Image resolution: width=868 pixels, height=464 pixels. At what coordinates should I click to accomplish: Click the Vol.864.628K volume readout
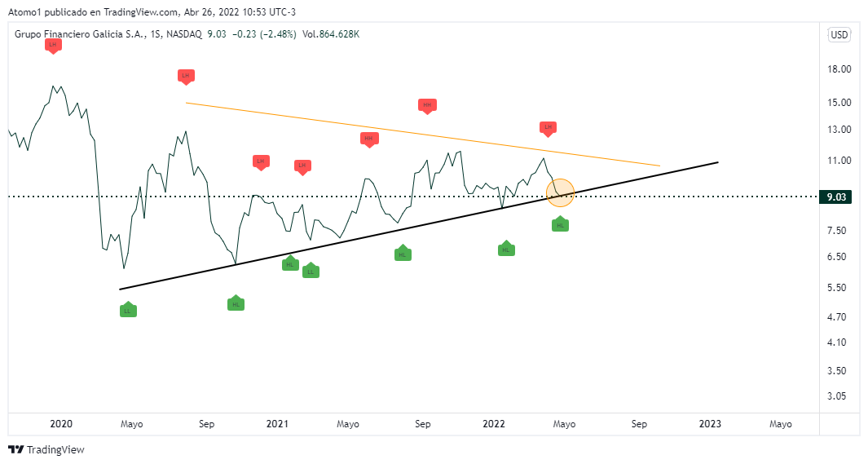coord(331,34)
